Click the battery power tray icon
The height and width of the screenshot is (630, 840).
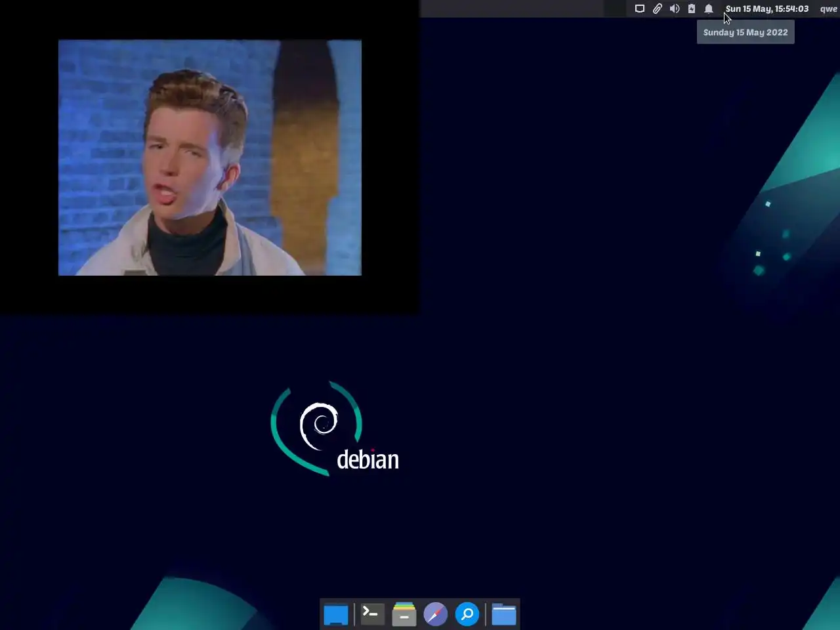click(691, 9)
